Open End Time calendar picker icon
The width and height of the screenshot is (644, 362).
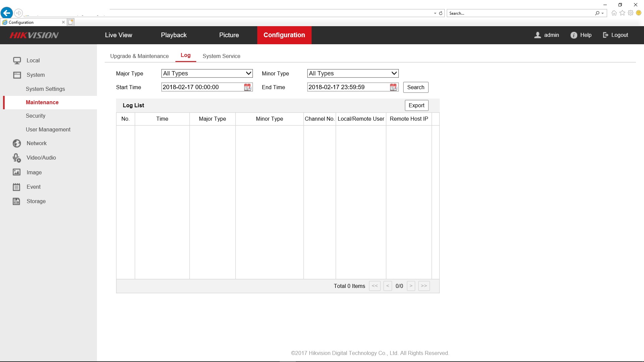[393, 87]
